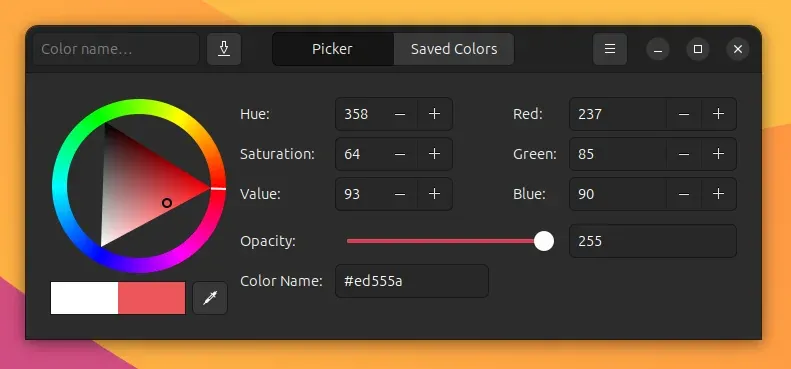This screenshot has height=369, width=791.
Task: Decrease the Hue value with minus
Action: pyautogui.click(x=400, y=114)
